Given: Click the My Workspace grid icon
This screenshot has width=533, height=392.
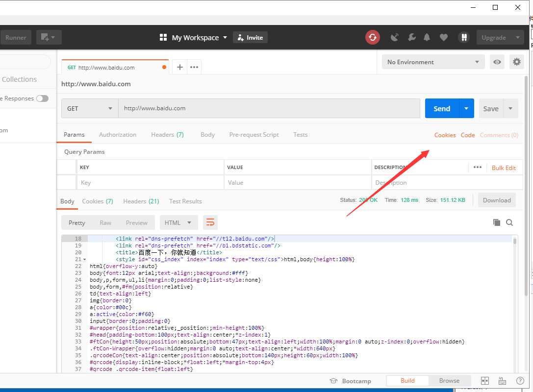Looking at the screenshot, I should point(163,37).
